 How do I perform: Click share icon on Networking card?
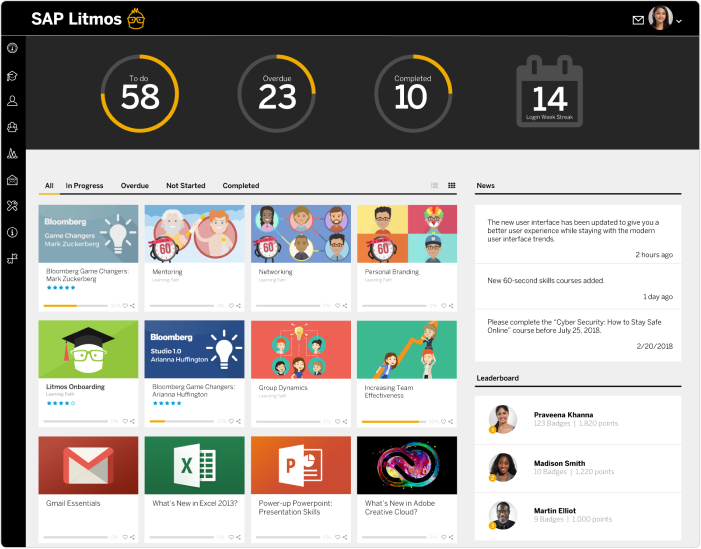345,306
